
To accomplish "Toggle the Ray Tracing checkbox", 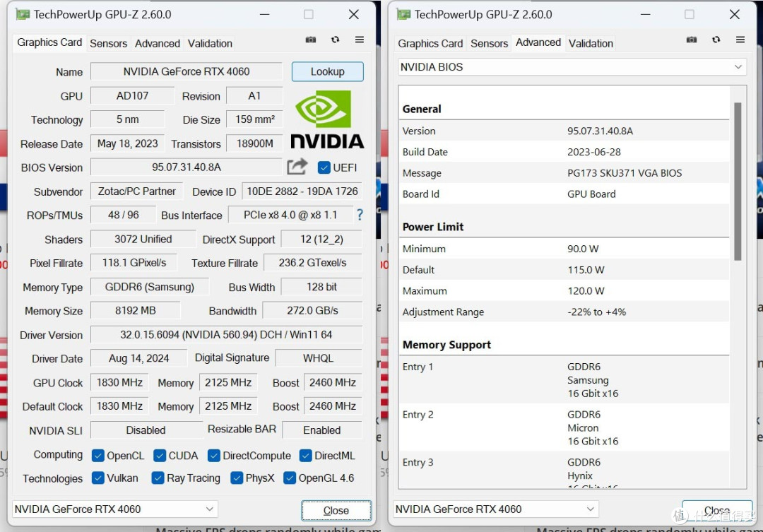I will (158, 478).
